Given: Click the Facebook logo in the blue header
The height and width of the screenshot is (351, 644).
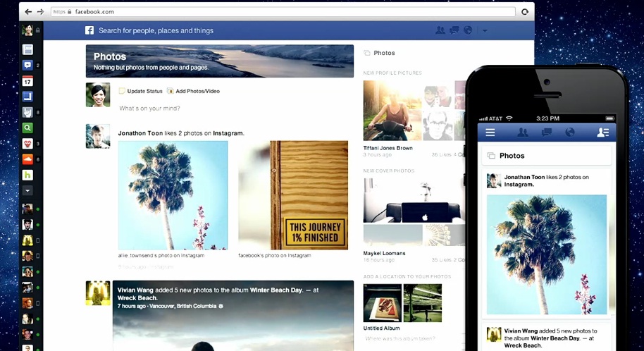Looking at the screenshot, I should pos(89,30).
